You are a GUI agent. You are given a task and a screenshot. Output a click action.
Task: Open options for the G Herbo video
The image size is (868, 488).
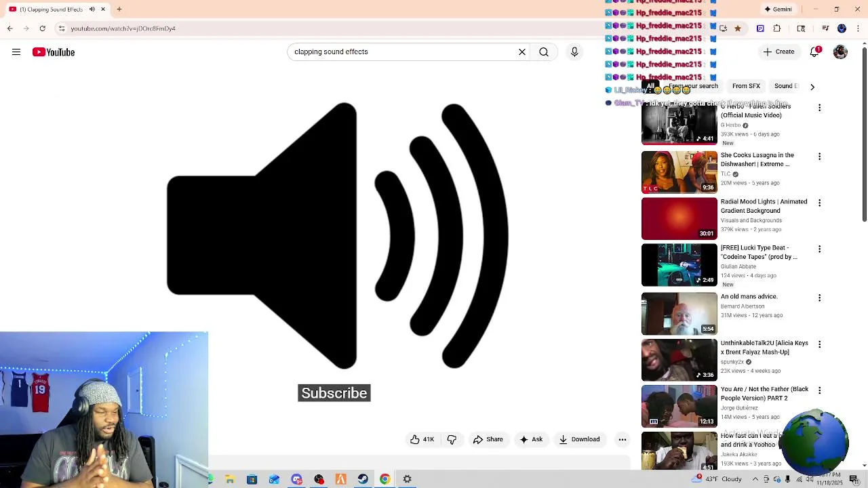pos(819,108)
